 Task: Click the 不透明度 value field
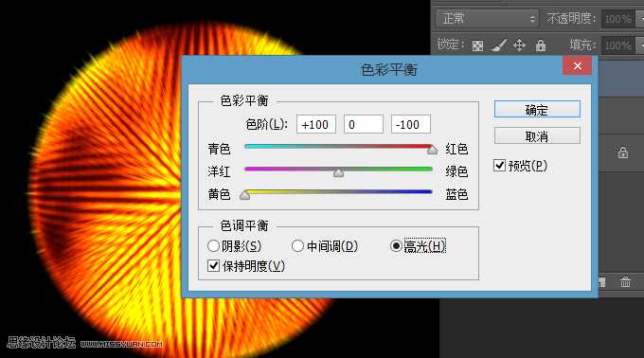pyautogui.click(x=617, y=19)
